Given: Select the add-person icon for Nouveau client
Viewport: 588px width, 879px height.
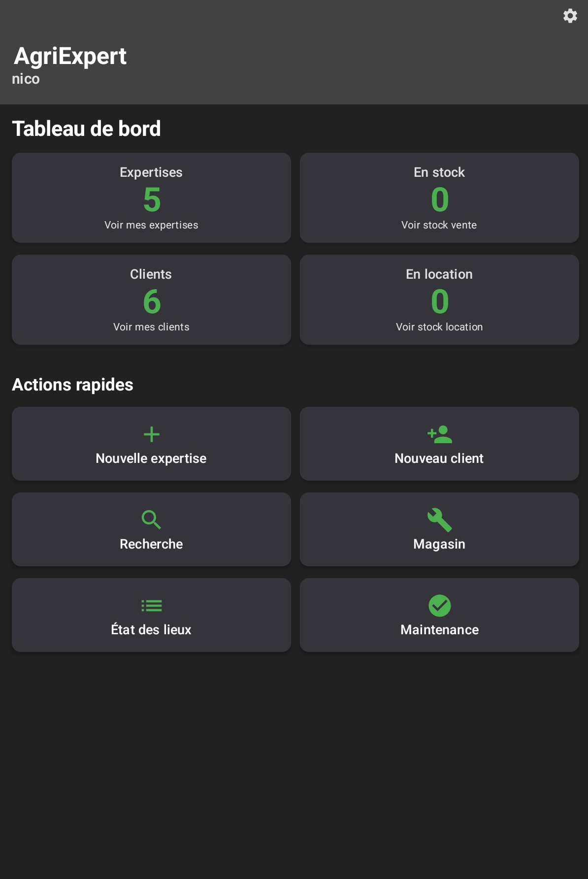Looking at the screenshot, I should (439, 433).
